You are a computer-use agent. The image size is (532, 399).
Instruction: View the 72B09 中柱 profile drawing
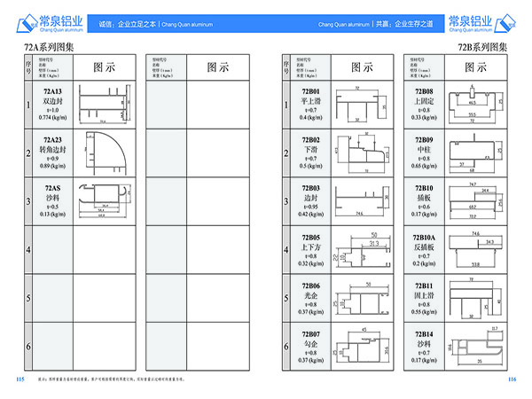point(475,153)
